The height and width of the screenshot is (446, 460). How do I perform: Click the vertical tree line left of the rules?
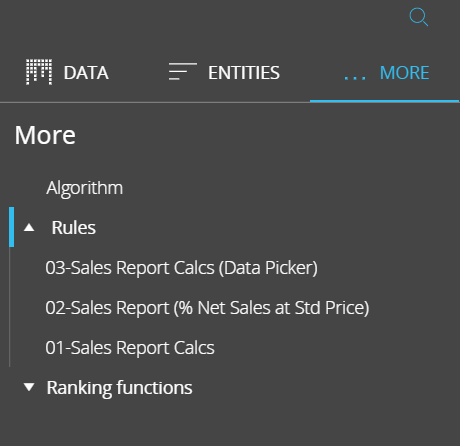point(10,307)
